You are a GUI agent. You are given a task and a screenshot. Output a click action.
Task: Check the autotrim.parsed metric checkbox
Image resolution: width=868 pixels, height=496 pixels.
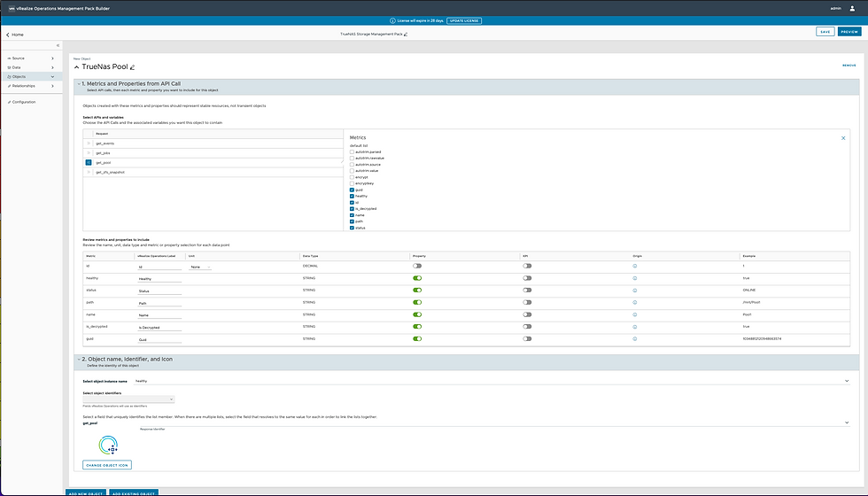click(352, 151)
